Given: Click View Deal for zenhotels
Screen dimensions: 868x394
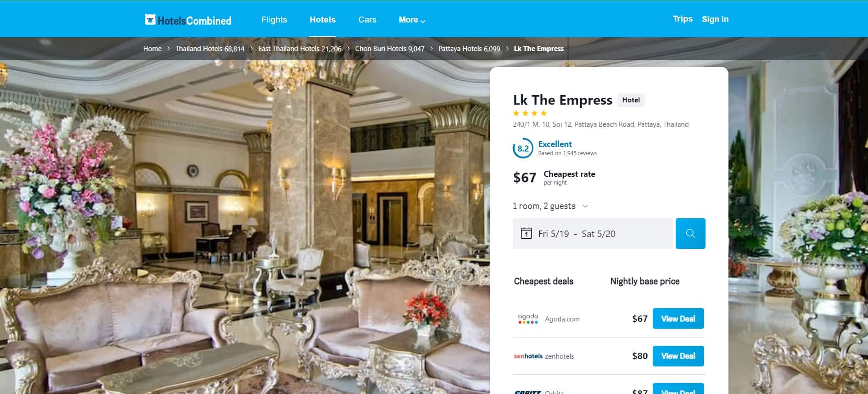Looking at the screenshot, I should [678, 356].
